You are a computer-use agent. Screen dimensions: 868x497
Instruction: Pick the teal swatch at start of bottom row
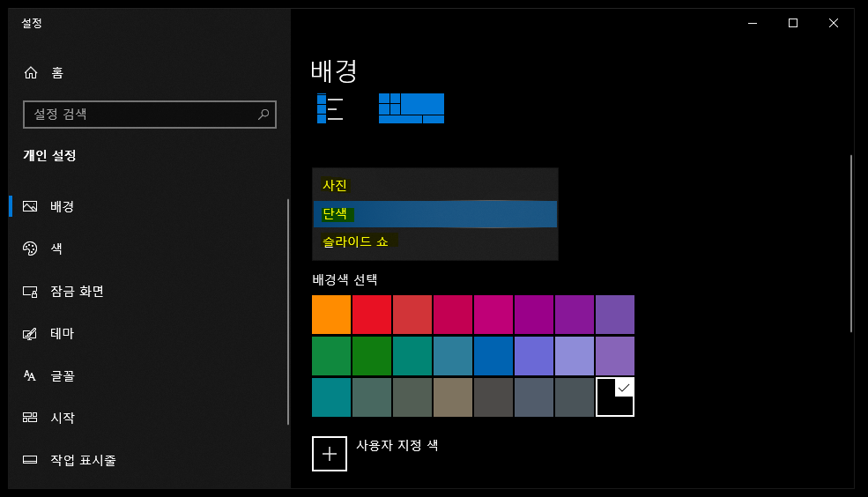(331, 397)
